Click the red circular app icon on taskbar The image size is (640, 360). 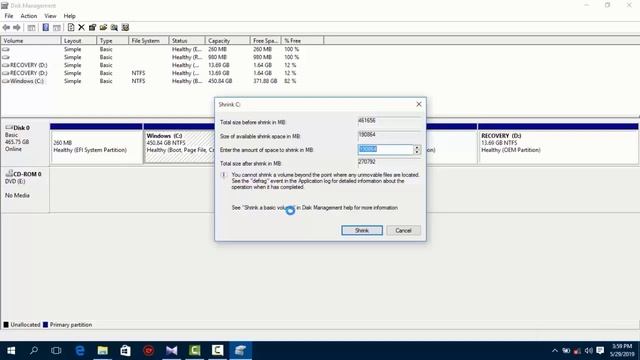tap(149, 351)
